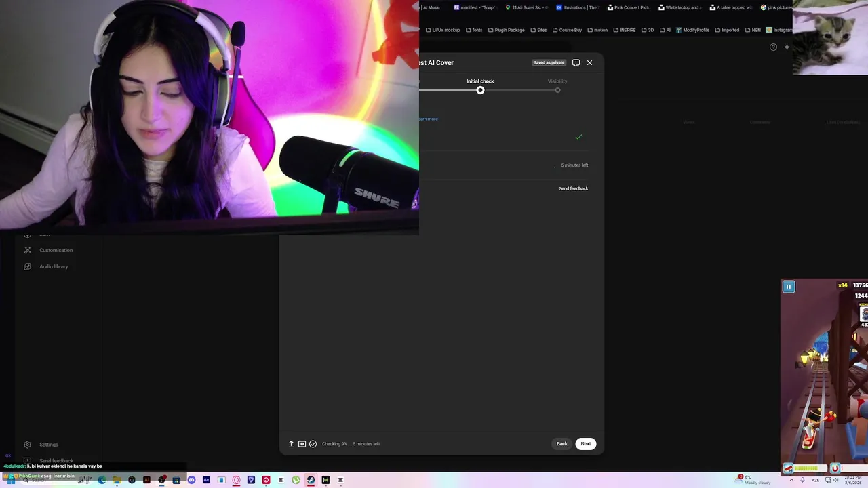Viewport: 868px width, 488px height.
Task: Open Customisation in the Studio sidebar
Action: (x=56, y=250)
